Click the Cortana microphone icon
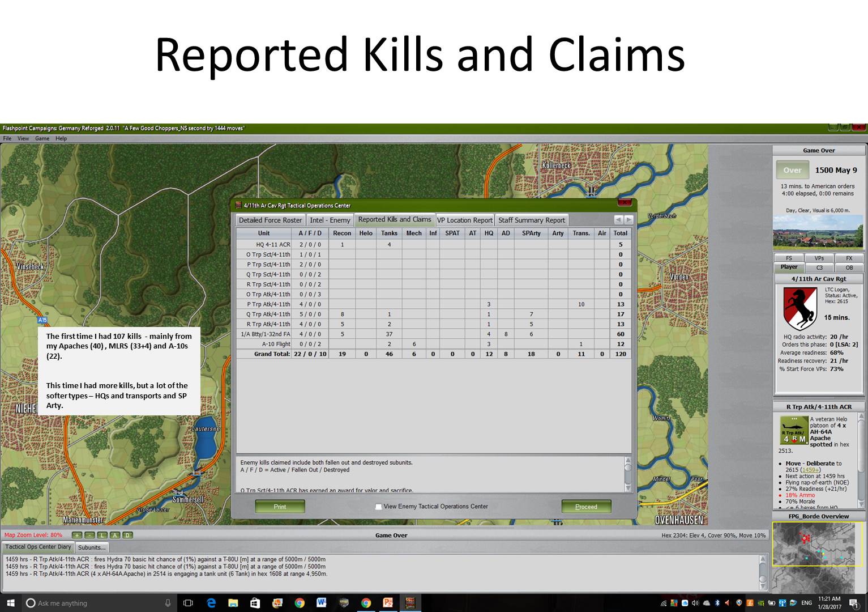The width and height of the screenshot is (868, 612). (x=168, y=603)
